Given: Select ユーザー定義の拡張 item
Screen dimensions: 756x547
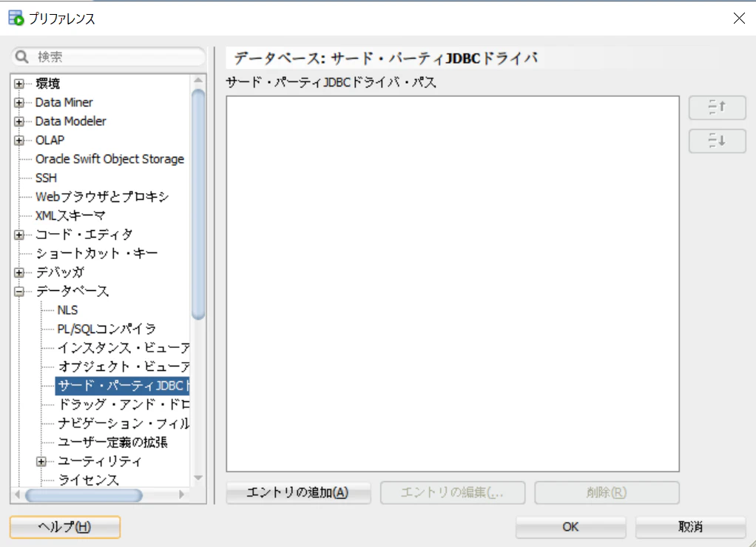Looking at the screenshot, I should click(x=113, y=443).
